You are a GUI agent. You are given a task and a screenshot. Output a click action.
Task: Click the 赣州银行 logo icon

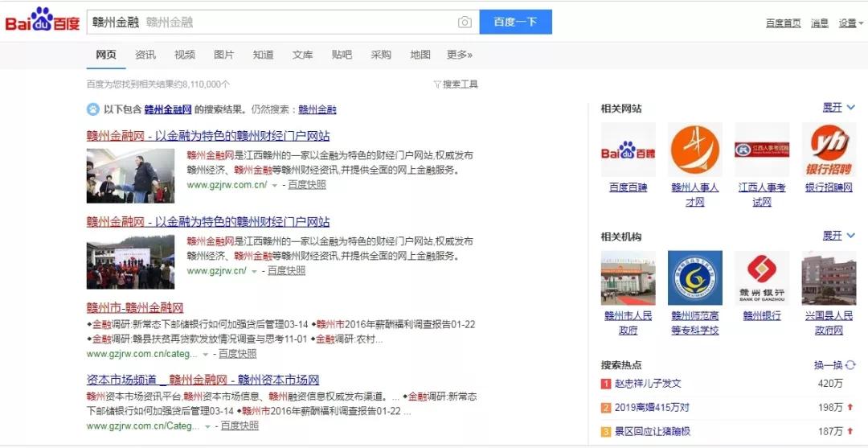pos(762,278)
